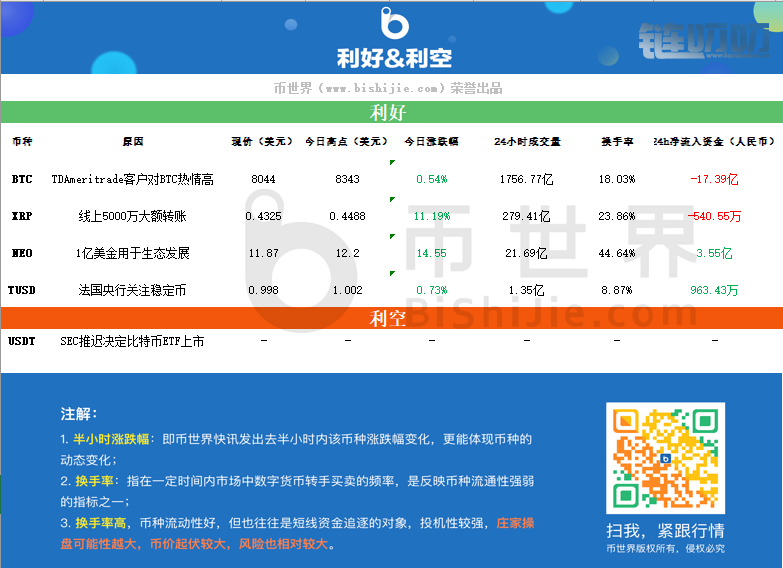
Task: Click the QR code image
Action: 665,458
